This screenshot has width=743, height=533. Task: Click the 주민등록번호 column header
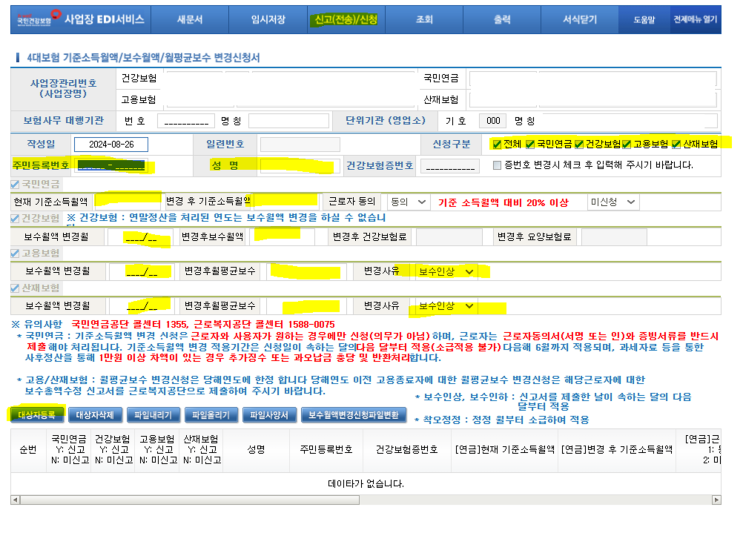click(x=326, y=450)
